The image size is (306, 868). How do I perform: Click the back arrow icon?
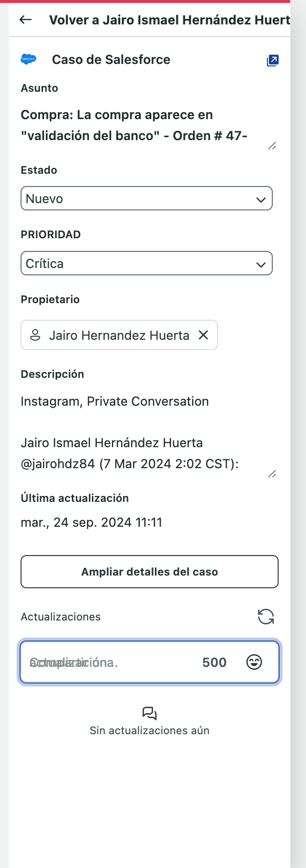[x=25, y=20]
